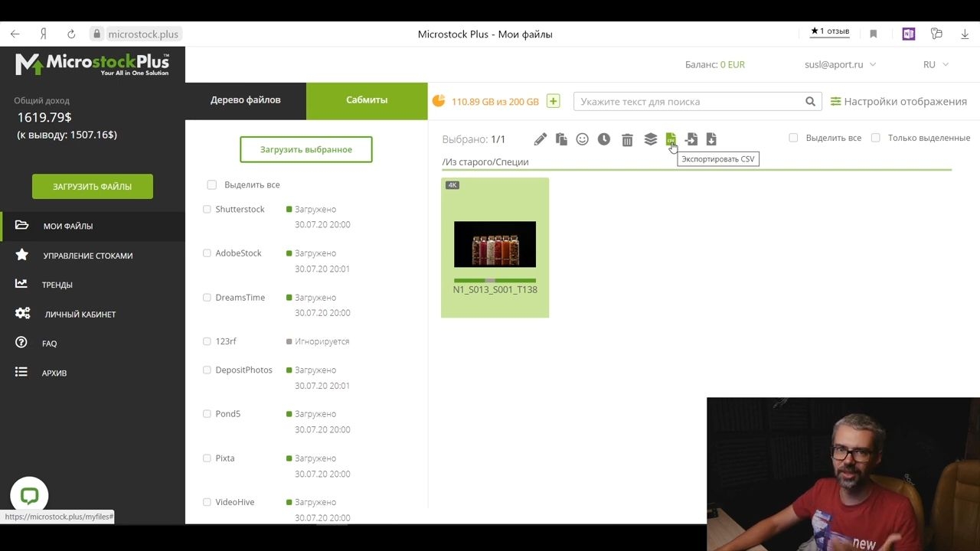Viewport: 980px width, 551px height.
Task: Open the RU language dropdown
Action: (x=936, y=64)
